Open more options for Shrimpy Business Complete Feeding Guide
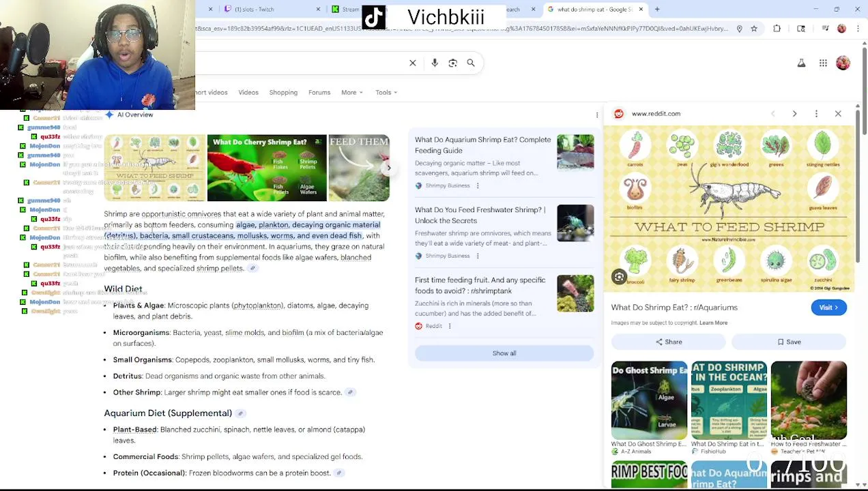 [x=478, y=185]
